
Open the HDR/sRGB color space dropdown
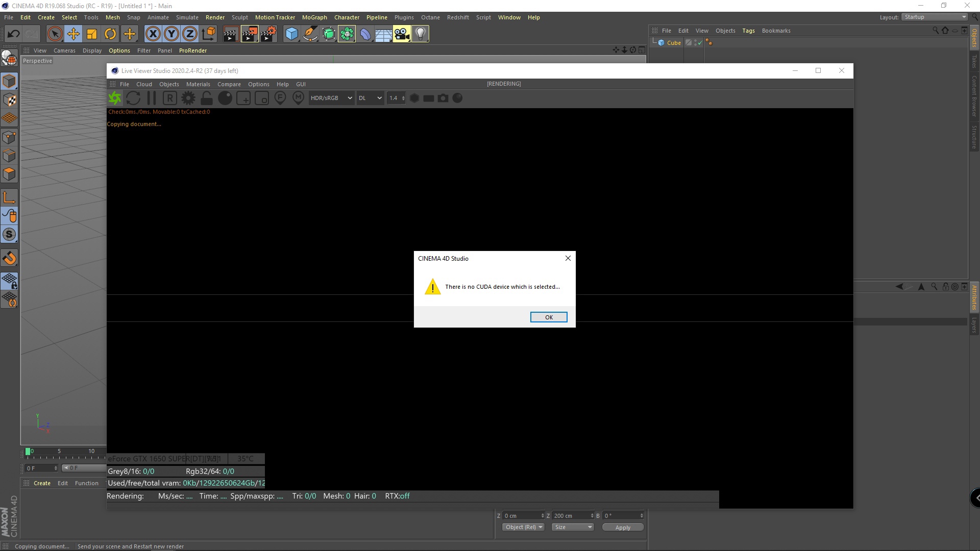pos(331,98)
